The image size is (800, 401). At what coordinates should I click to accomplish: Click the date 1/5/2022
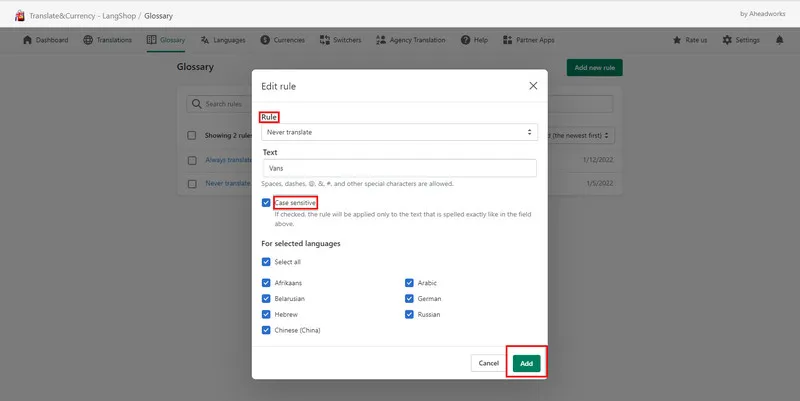600,183
